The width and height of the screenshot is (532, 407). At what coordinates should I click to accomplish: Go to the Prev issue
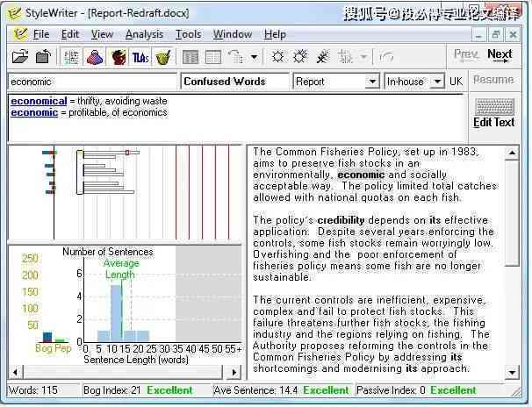[x=466, y=54]
